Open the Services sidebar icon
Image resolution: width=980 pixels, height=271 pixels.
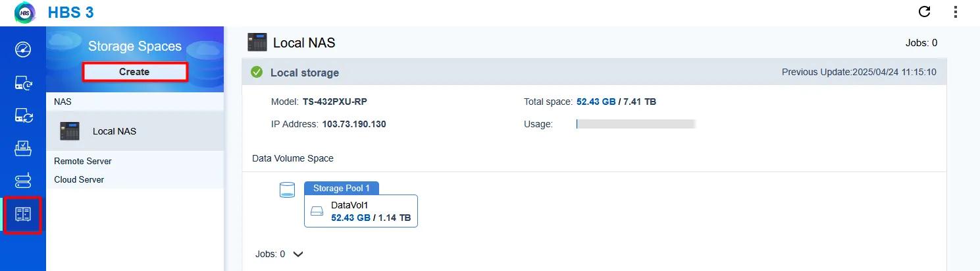pyautogui.click(x=23, y=181)
